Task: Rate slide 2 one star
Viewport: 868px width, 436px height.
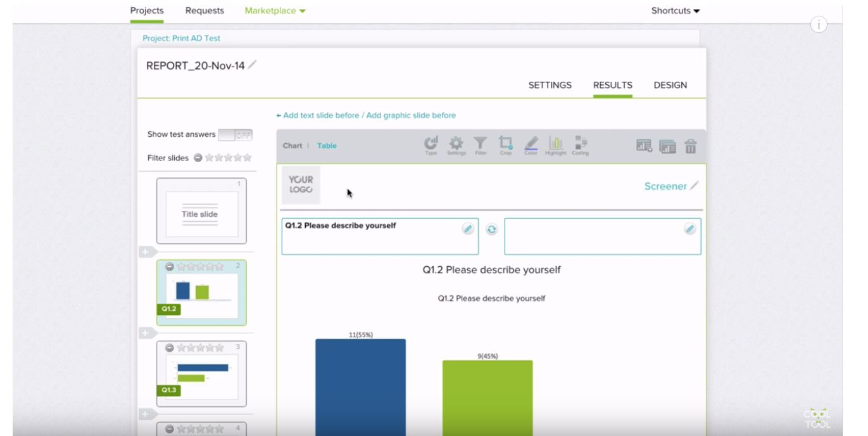Action: click(181, 267)
